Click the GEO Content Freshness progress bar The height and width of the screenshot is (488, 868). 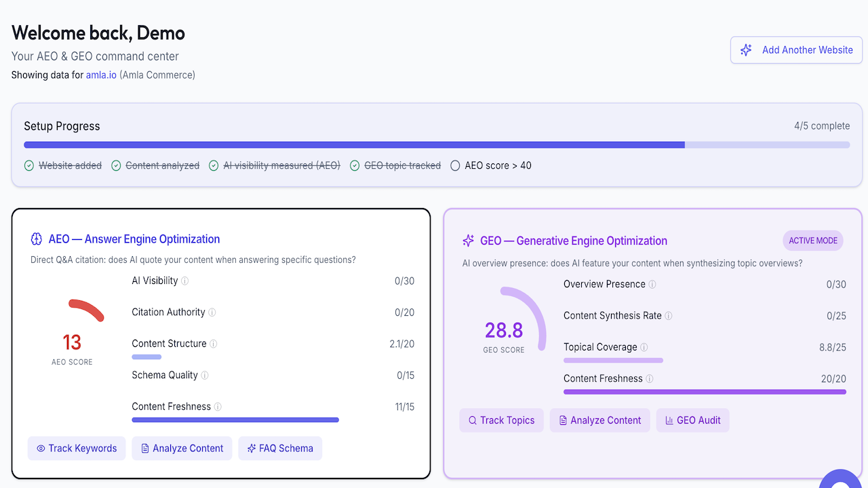(705, 392)
